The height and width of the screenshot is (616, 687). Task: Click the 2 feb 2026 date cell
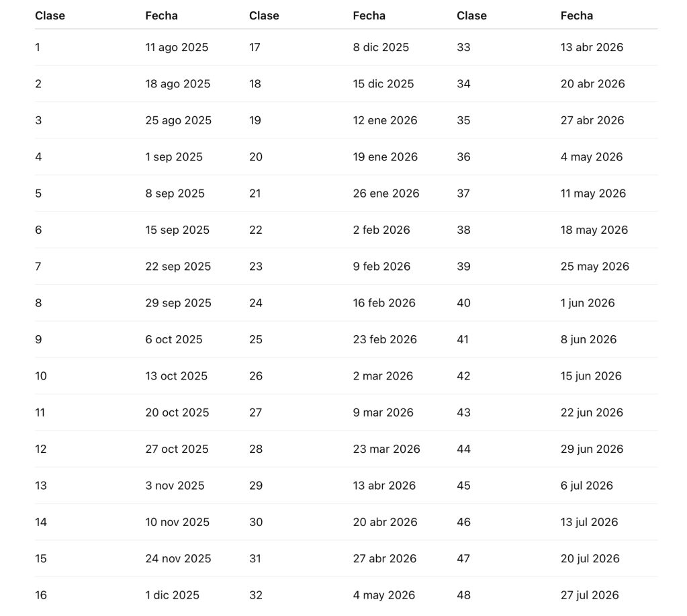point(381,230)
